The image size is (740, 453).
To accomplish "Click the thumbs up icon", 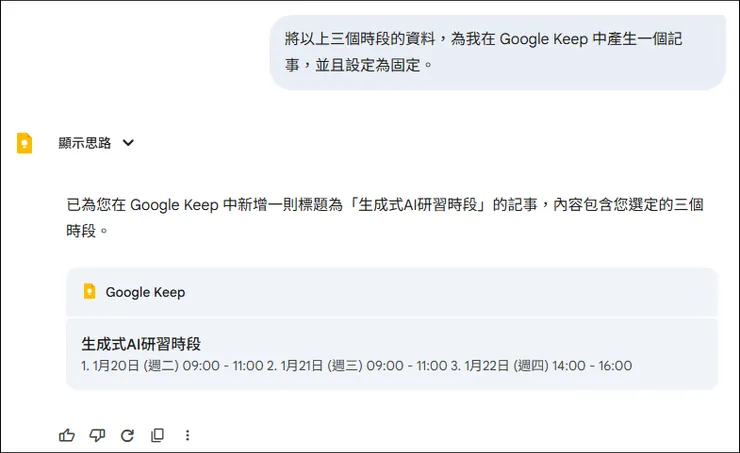I will 67,435.
